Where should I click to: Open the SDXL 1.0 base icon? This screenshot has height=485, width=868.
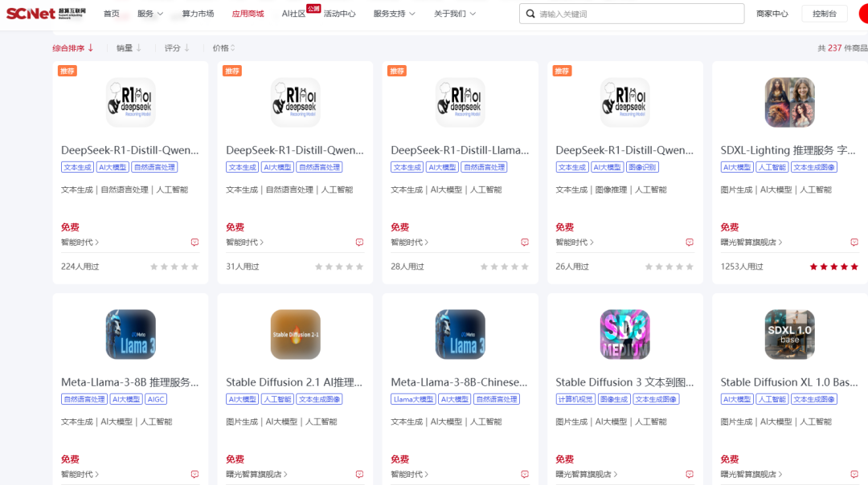[x=790, y=335]
